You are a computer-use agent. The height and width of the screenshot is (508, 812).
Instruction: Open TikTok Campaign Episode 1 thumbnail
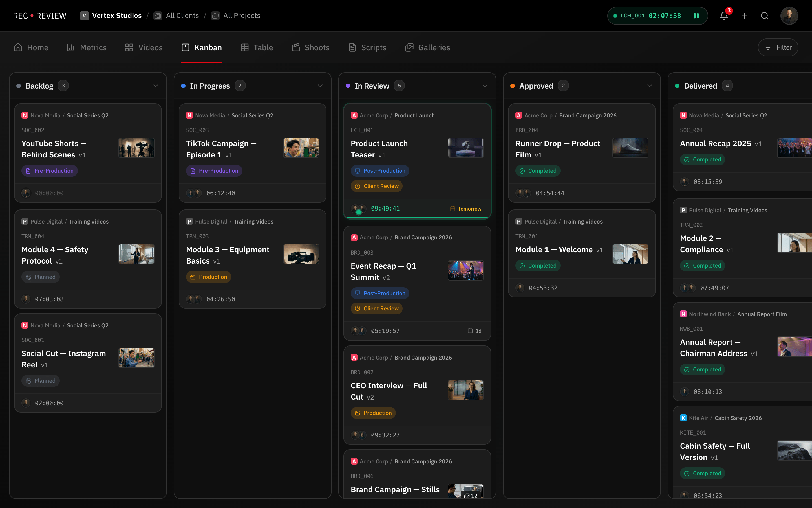pos(301,148)
